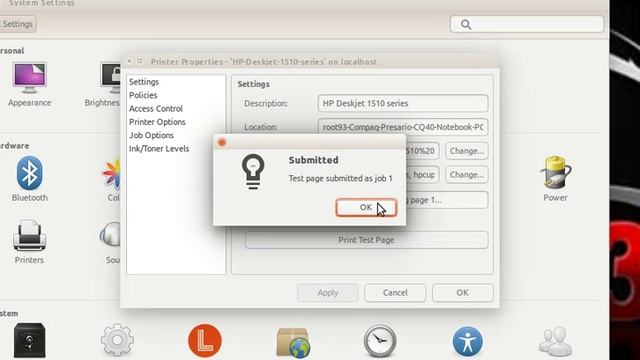Click the magnifier icon in search box
The image size is (640, 360).
[x=466, y=24]
